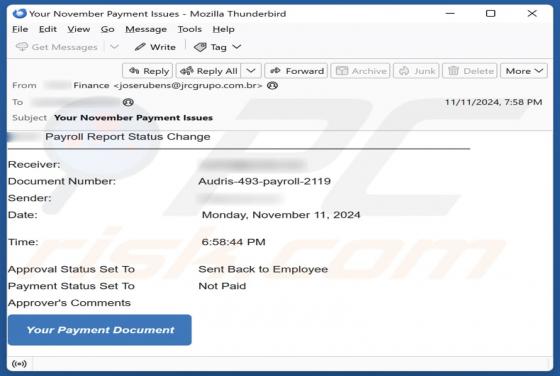Open the Go menu
Viewport: 560px width, 376px height.
click(108, 29)
